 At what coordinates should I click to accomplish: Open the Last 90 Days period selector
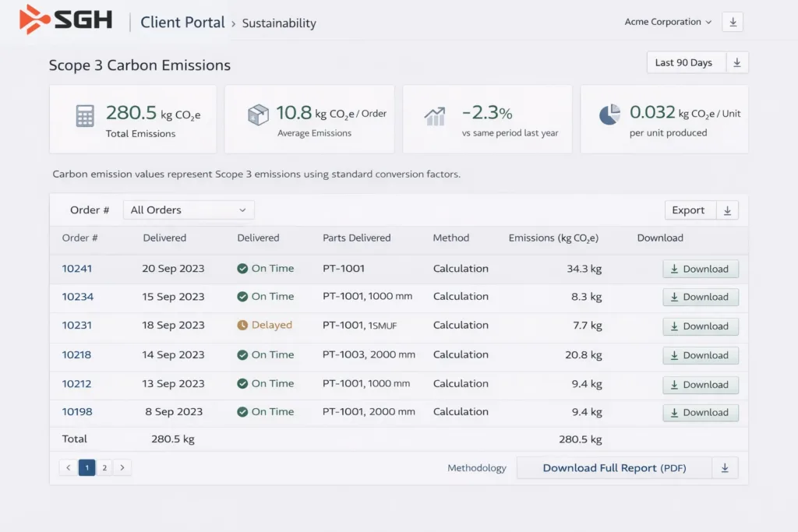(684, 63)
